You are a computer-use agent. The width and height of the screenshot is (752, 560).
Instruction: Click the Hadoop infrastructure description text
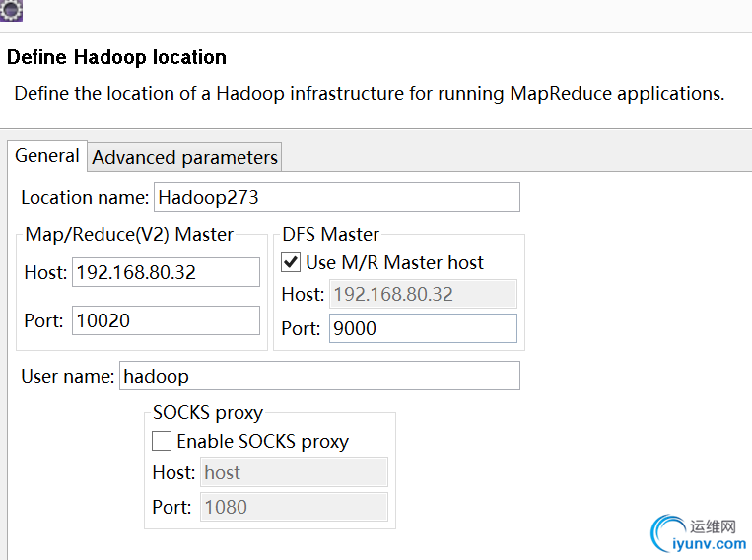pyautogui.click(x=369, y=94)
